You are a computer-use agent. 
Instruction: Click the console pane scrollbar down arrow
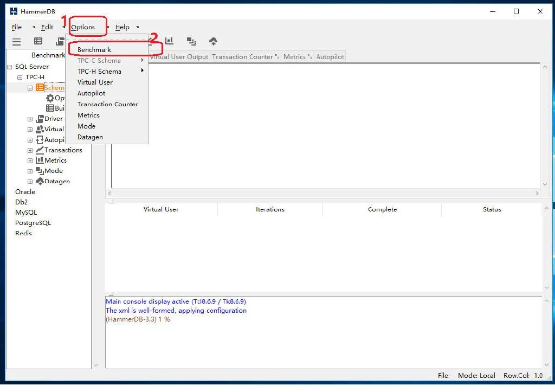click(x=546, y=364)
